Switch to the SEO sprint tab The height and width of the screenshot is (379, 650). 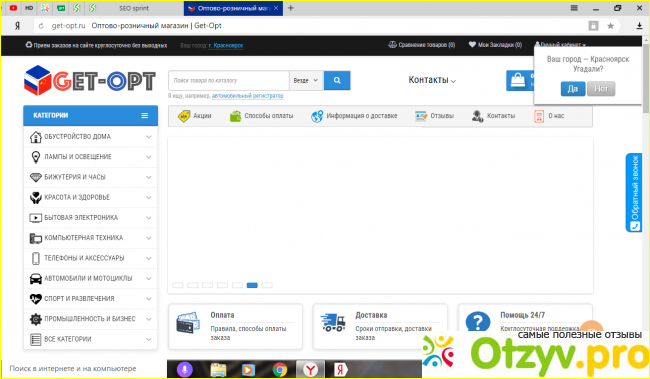coord(133,8)
